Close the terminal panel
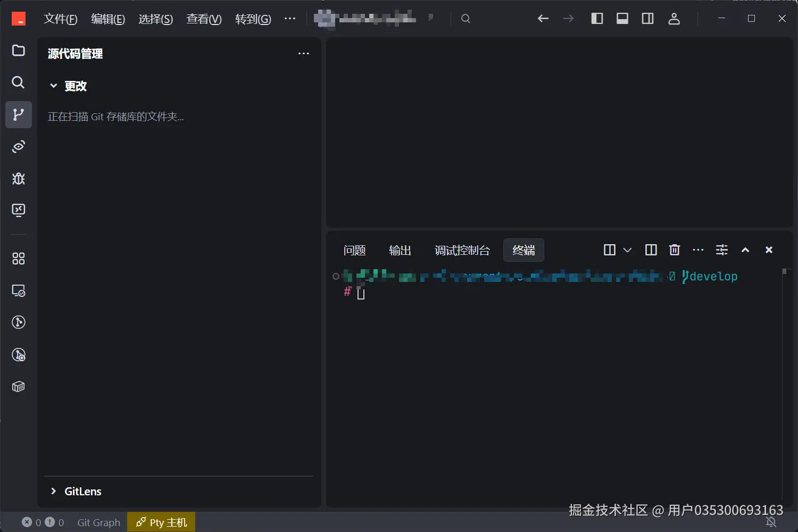Viewport: 798px width, 532px height. tap(769, 250)
